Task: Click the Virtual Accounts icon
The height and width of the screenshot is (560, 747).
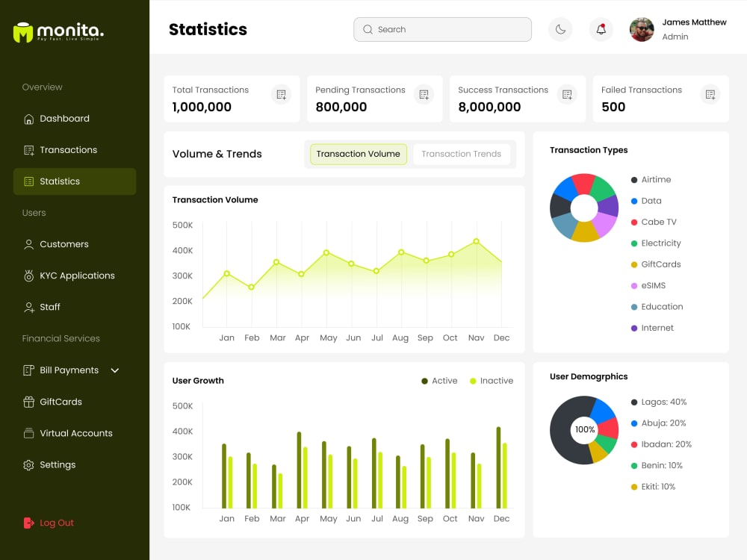Action: [x=28, y=433]
